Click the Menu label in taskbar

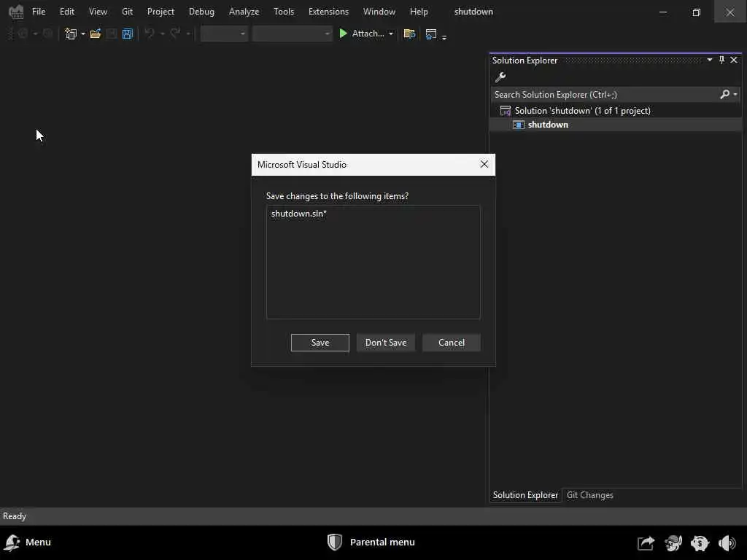click(38, 542)
